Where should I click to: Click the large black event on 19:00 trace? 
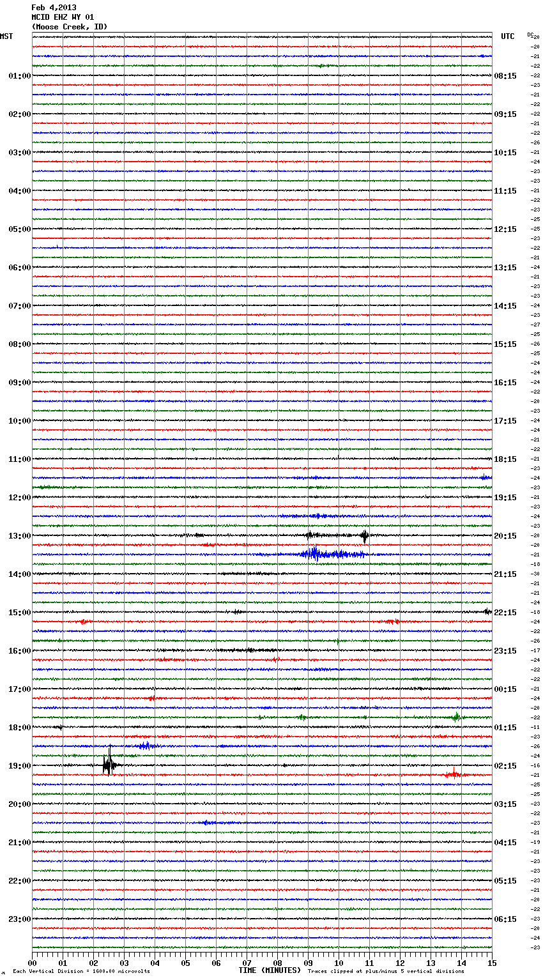[x=109, y=765]
